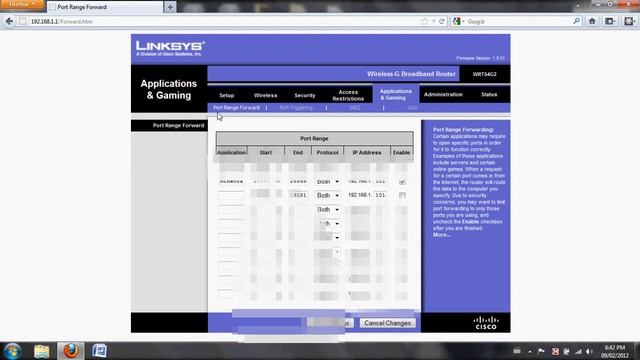Click the address bar showing 192.168.1.1
The width and height of the screenshot is (640, 360).
[x=220, y=21]
